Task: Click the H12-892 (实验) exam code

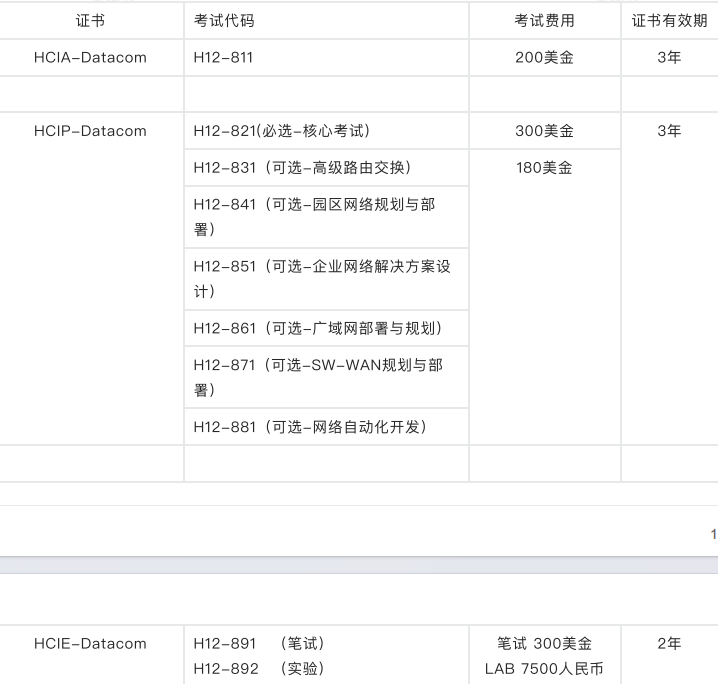Action: pos(259,669)
